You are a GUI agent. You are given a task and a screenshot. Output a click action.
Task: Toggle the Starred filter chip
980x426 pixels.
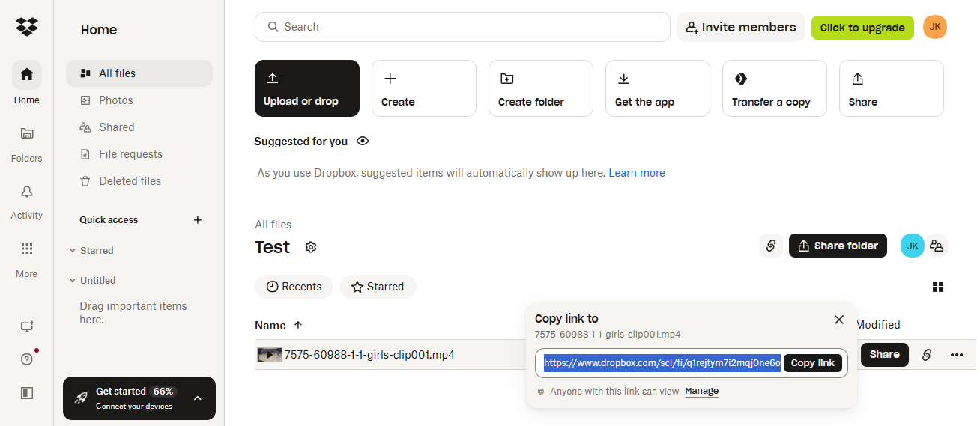coord(378,287)
